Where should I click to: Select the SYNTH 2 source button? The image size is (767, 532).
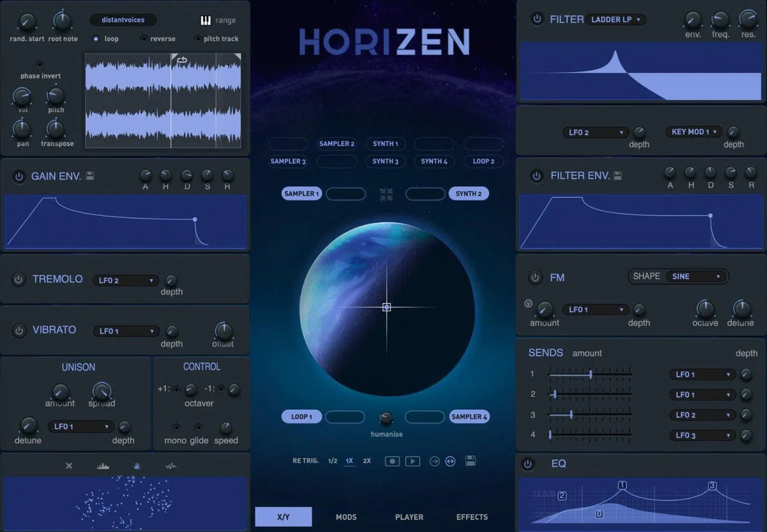tap(469, 193)
